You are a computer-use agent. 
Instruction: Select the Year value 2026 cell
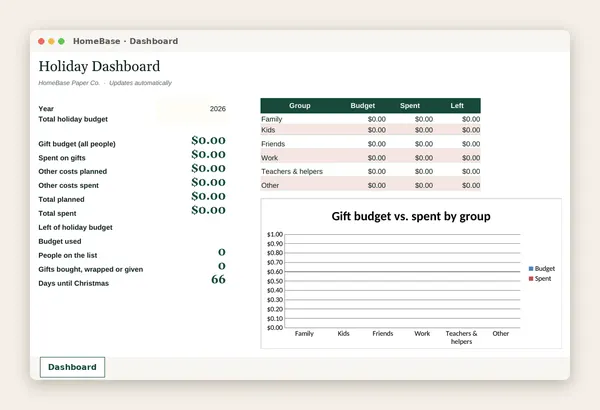218,109
